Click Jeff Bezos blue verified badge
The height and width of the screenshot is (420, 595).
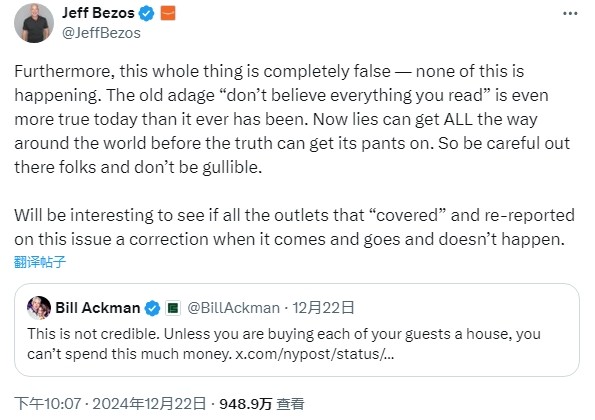pos(146,13)
